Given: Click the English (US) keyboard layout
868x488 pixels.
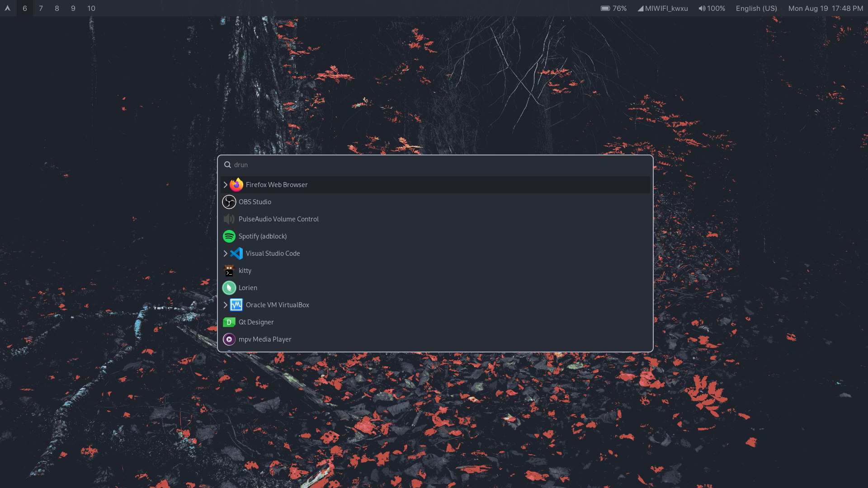Looking at the screenshot, I should 756,8.
